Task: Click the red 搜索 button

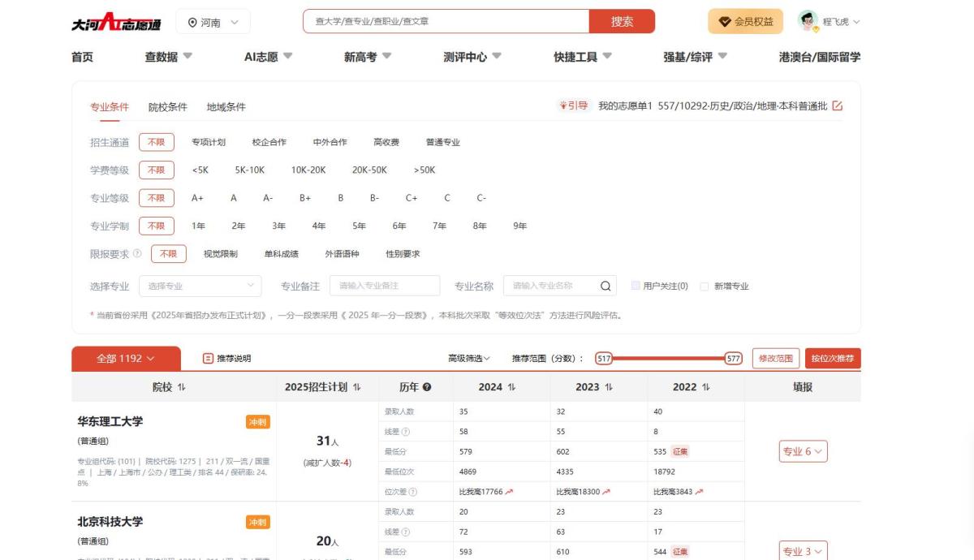Action: [622, 22]
